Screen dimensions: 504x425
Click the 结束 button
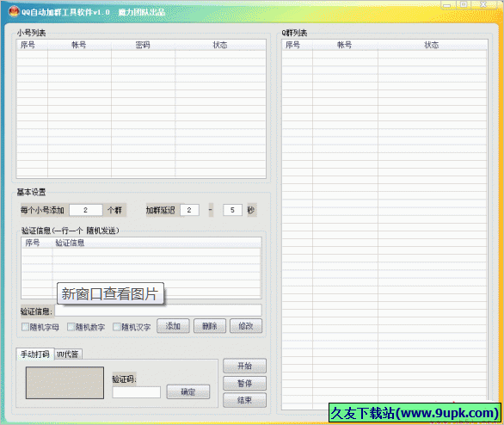coord(244,400)
